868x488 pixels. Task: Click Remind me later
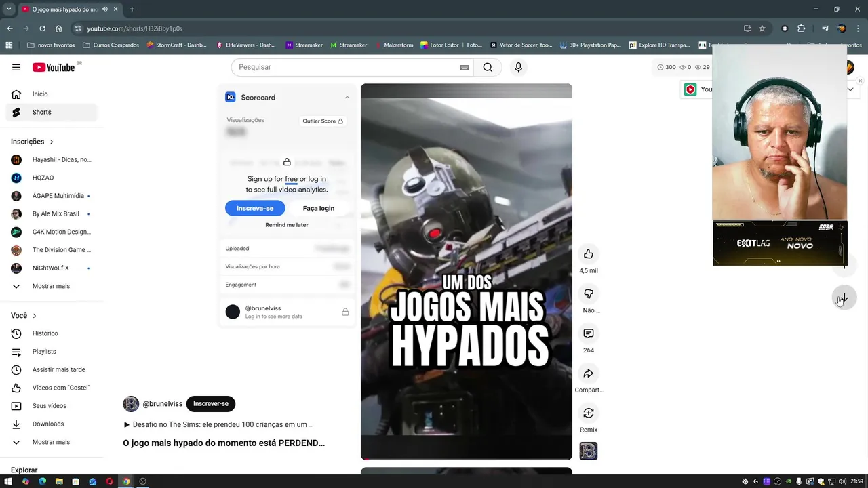tap(287, 225)
